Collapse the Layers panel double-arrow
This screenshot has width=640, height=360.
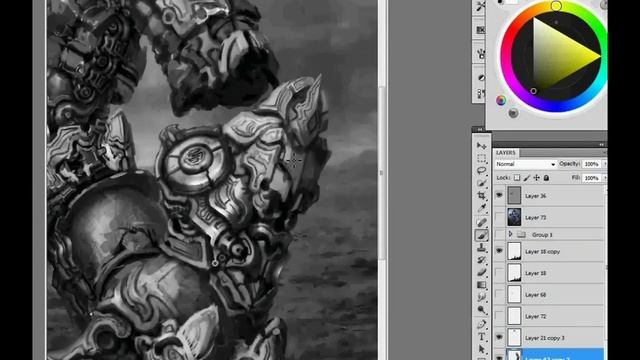pyautogui.click(x=601, y=144)
